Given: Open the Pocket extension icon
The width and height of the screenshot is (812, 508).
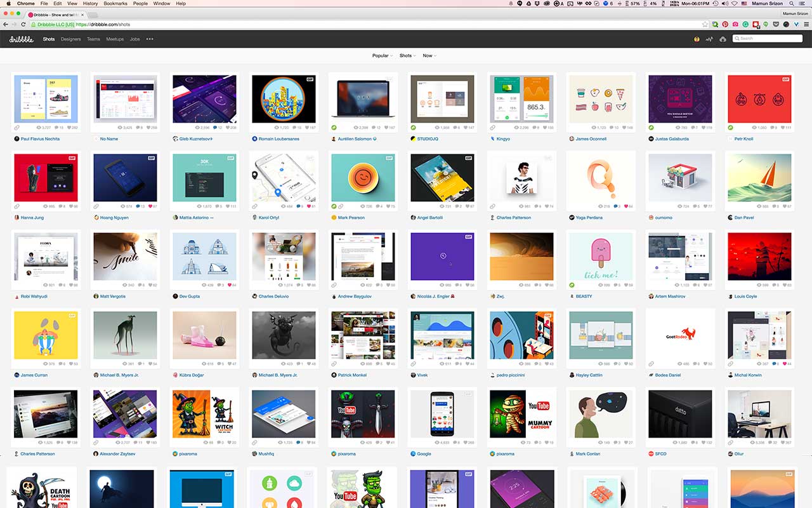Looking at the screenshot, I should point(776,24).
